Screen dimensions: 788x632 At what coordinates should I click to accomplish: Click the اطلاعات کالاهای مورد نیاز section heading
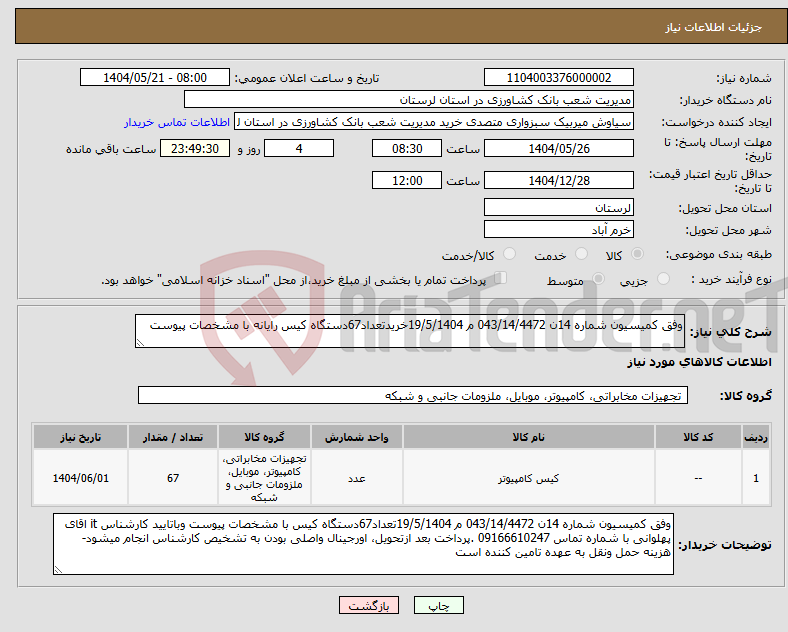[699, 362]
